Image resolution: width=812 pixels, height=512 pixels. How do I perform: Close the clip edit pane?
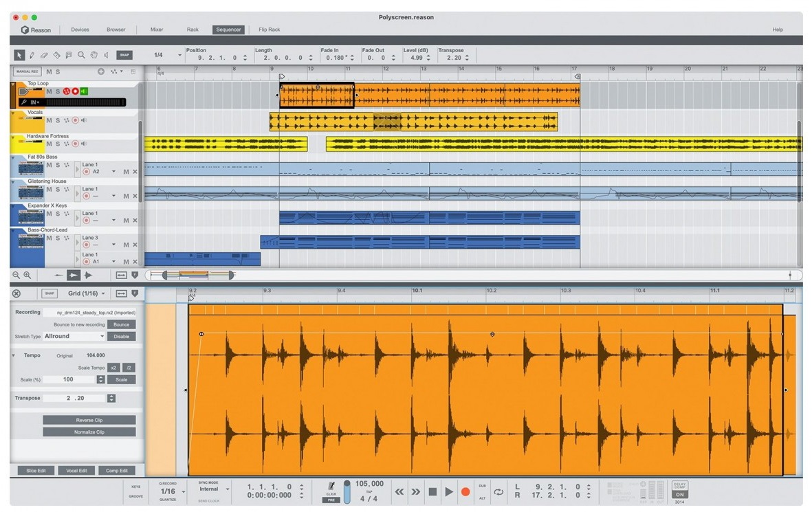click(x=17, y=293)
